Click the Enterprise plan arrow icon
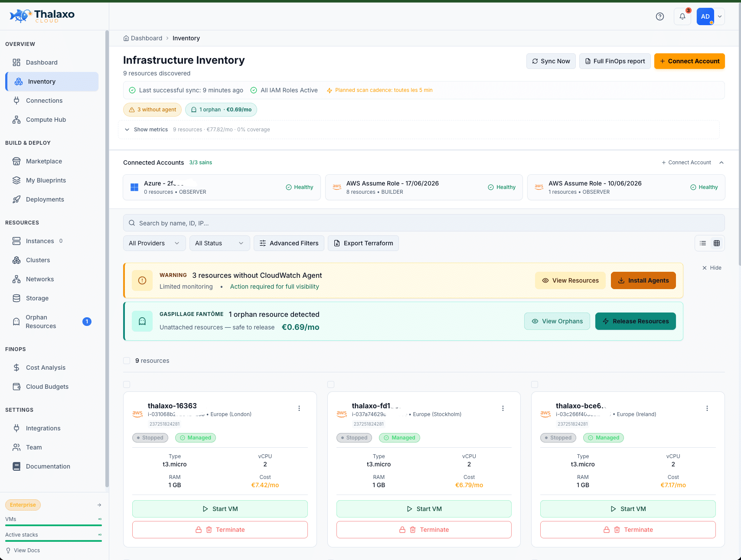The image size is (741, 560). pyautogui.click(x=99, y=505)
